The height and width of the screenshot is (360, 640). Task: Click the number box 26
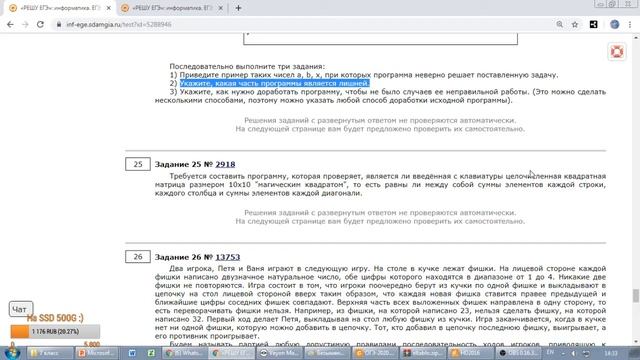click(138, 257)
